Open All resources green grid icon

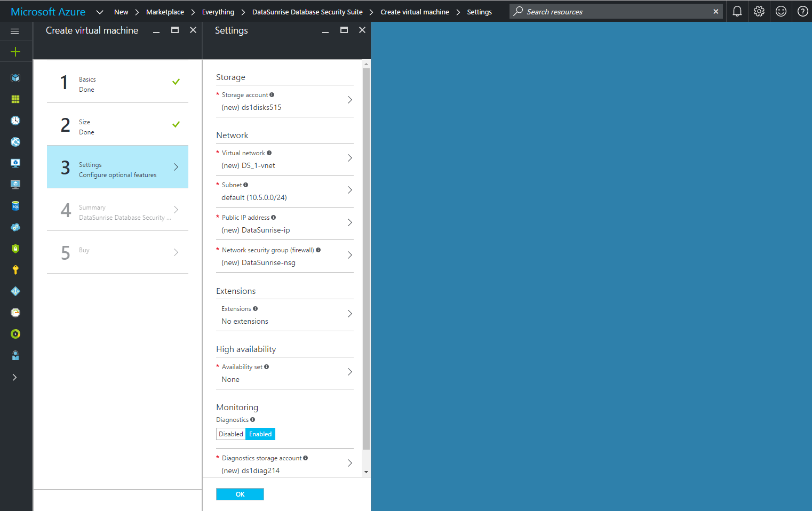point(15,99)
